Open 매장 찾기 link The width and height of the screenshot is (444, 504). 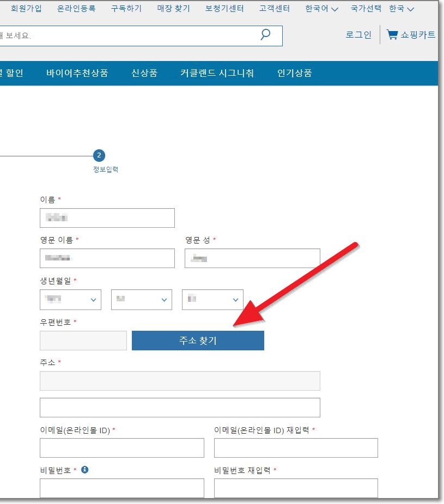pyautogui.click(x=173, y=8)
